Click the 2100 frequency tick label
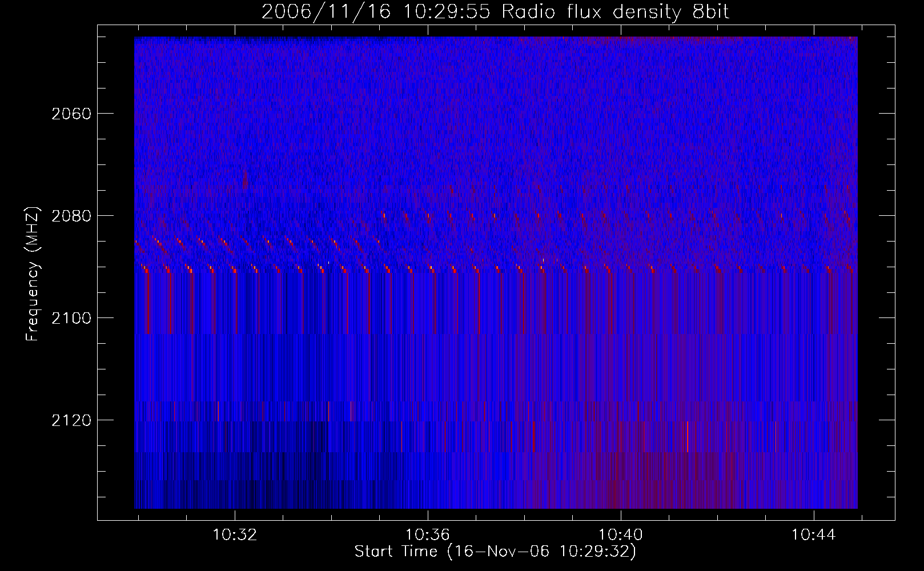Image resolution: width=924 pixels, height=571 pixels. click(x=71, y=318)
